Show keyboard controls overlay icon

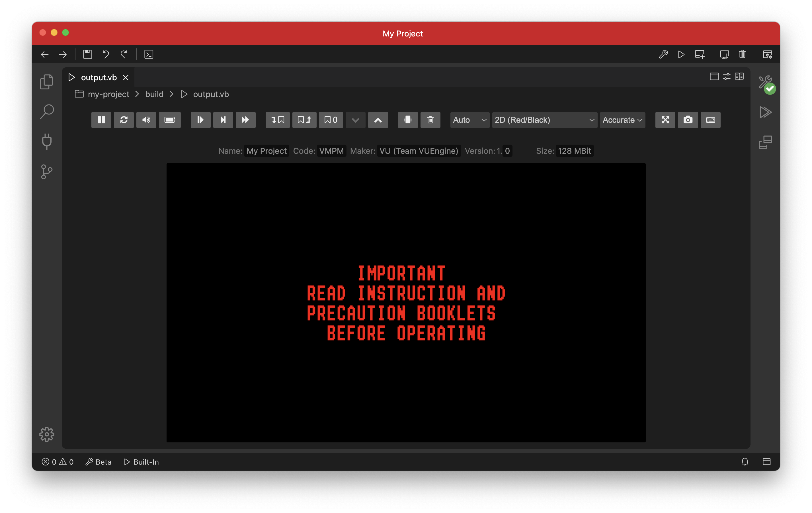click(x=710, y=120)
